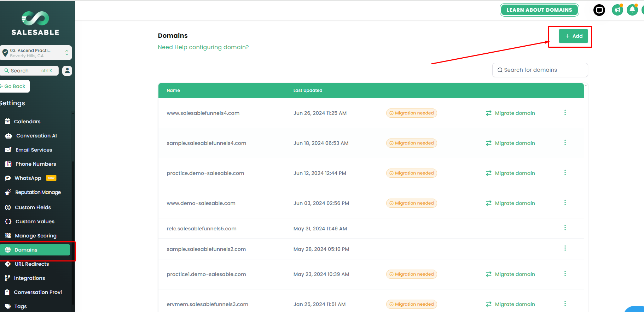Click the Calendars sidebar icon
Screen dimensions: 644x312
tap(7, 122)
